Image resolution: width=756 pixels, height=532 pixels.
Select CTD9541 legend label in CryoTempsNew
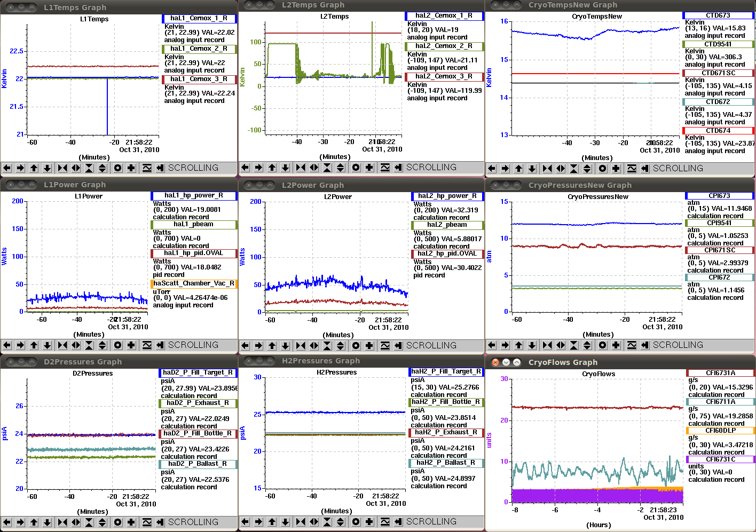coord(718,44)
